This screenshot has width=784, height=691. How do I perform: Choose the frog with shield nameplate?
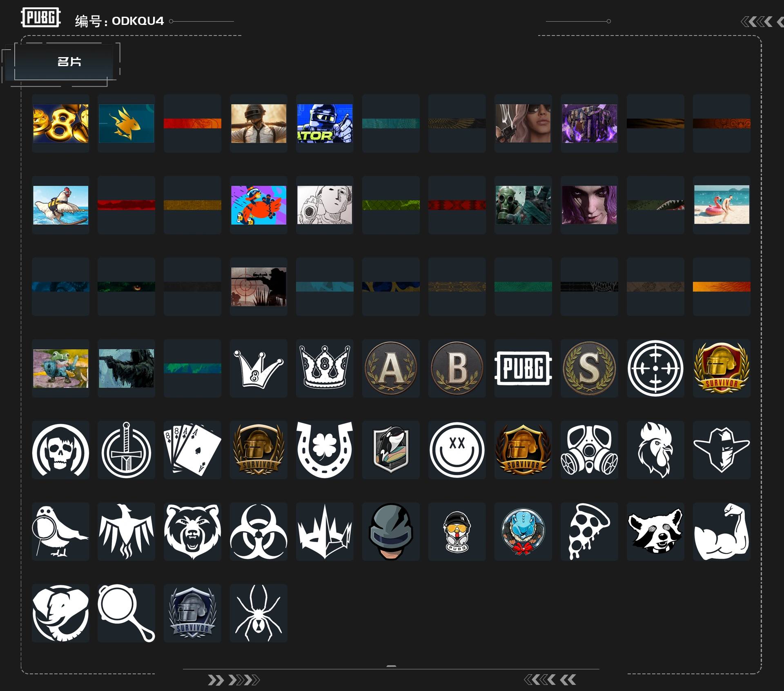pos(60,368)
